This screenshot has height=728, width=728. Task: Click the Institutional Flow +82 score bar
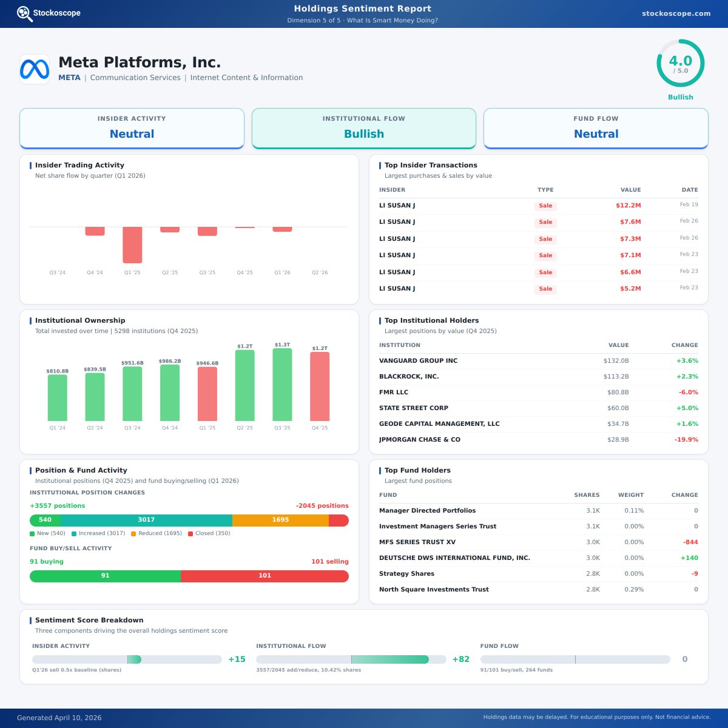click(x=351, y=659)
